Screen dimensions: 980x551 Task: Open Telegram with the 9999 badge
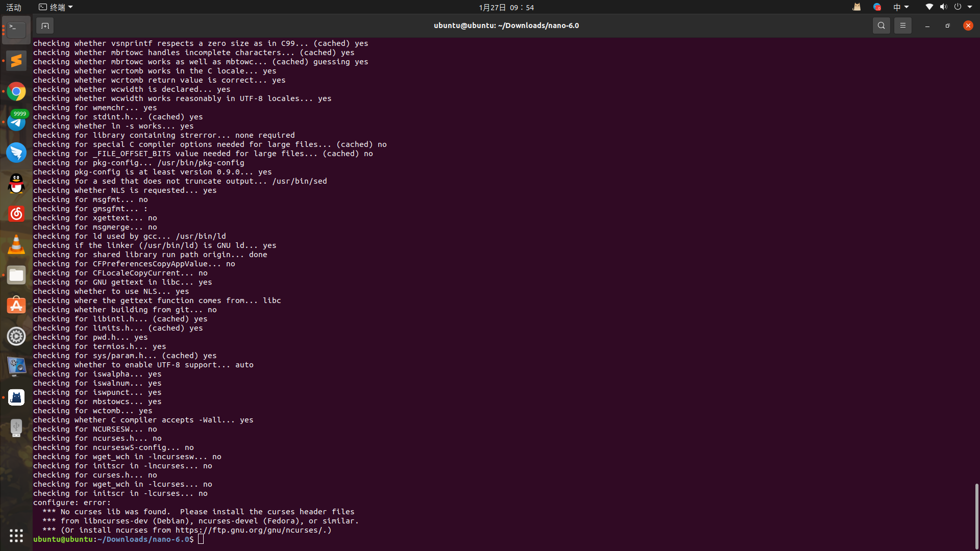tap(16, 122)
